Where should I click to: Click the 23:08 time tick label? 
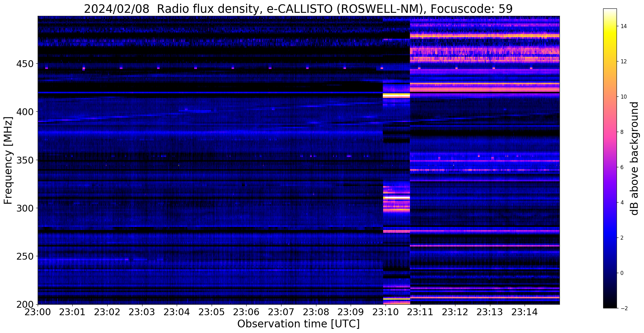coord(316,312)
